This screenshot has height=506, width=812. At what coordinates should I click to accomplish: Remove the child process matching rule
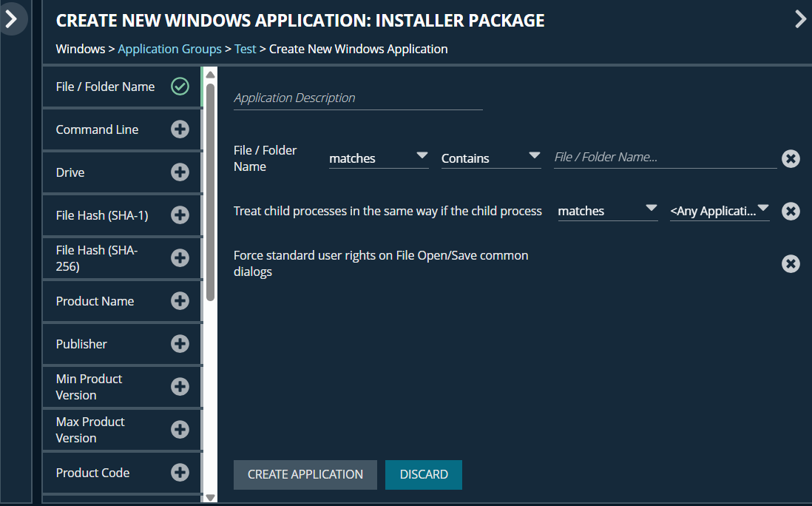pos(791,211)
